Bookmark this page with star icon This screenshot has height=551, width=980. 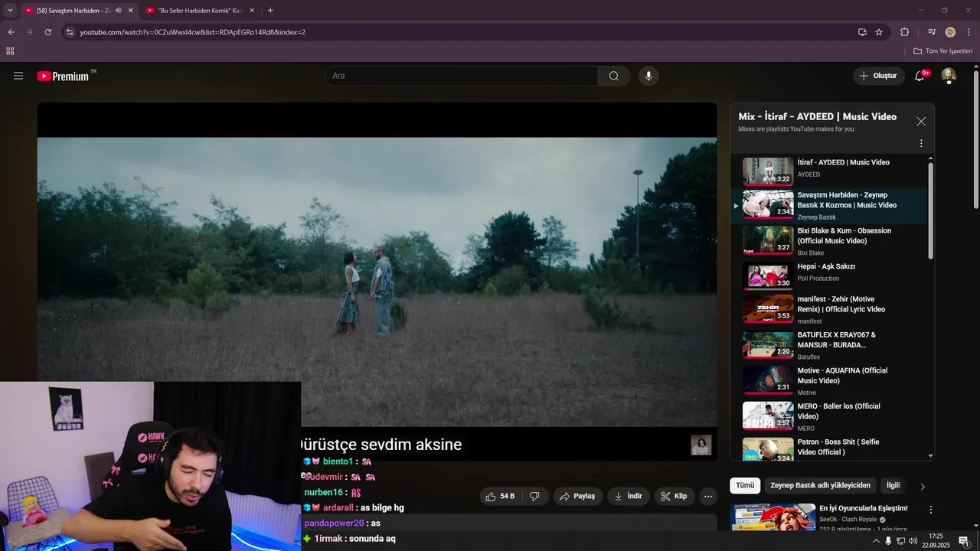click(x=879, y=32)
